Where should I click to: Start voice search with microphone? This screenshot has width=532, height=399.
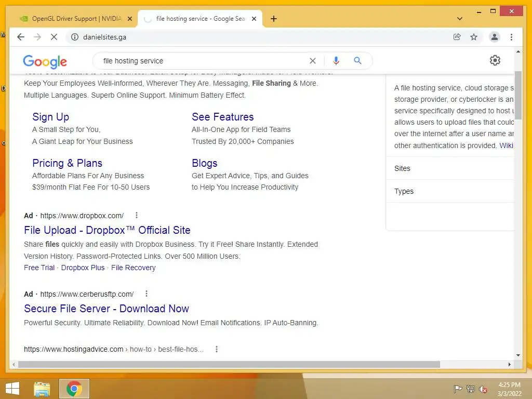coord(336,61)
